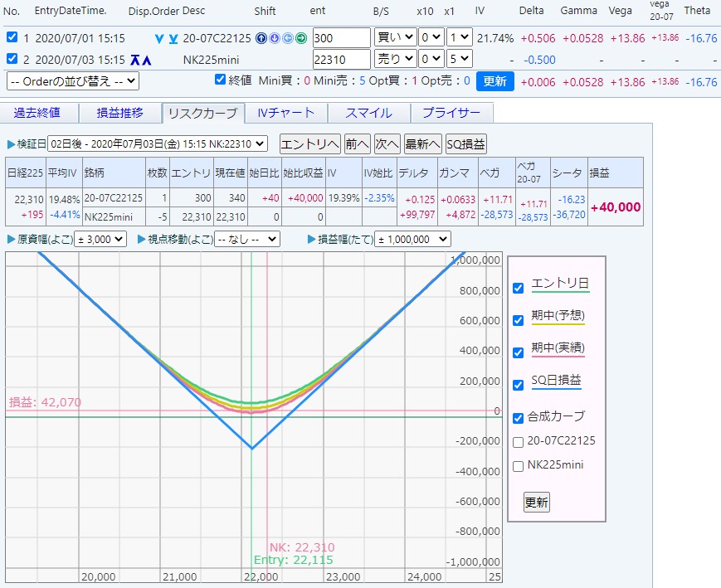Click the NK: 22,310 chart label
721x588 pixels.
pyautogui.click(x=302, y=547)
